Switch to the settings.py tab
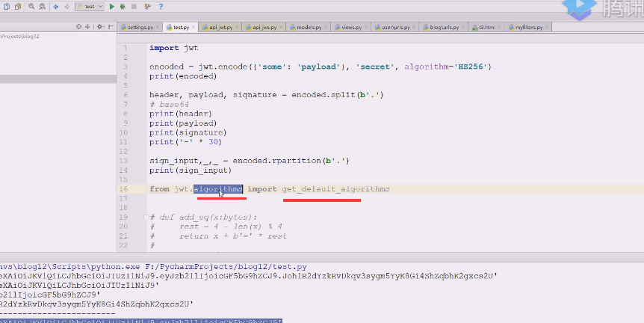This screenshot has height=323, width=644. 140,27
